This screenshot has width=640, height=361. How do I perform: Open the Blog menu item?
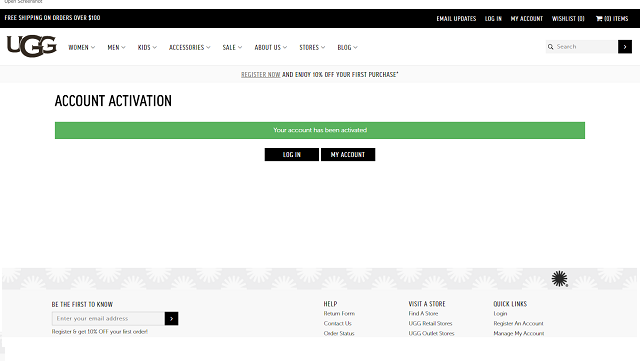click(347, 47)
